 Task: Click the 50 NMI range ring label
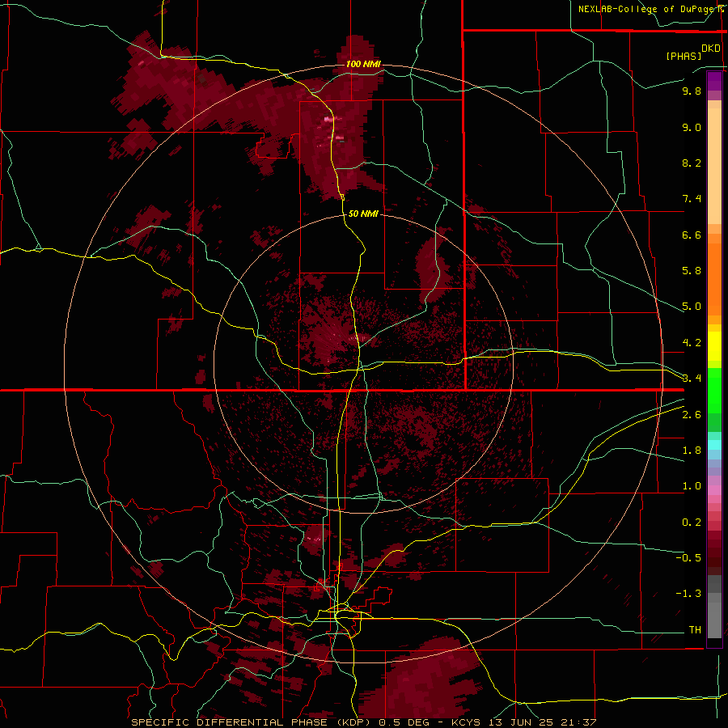pyautogui.click(x=363, y=214)
